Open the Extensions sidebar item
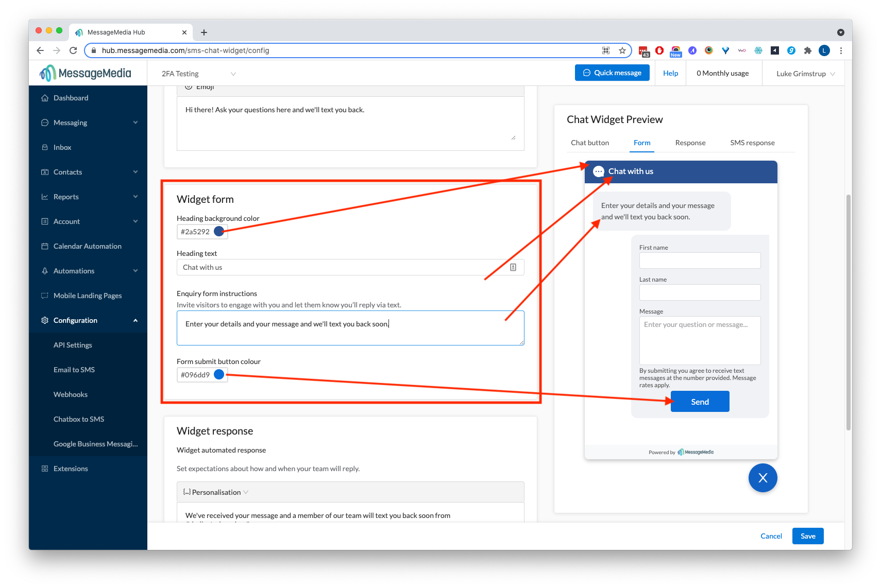 (72, 469)
